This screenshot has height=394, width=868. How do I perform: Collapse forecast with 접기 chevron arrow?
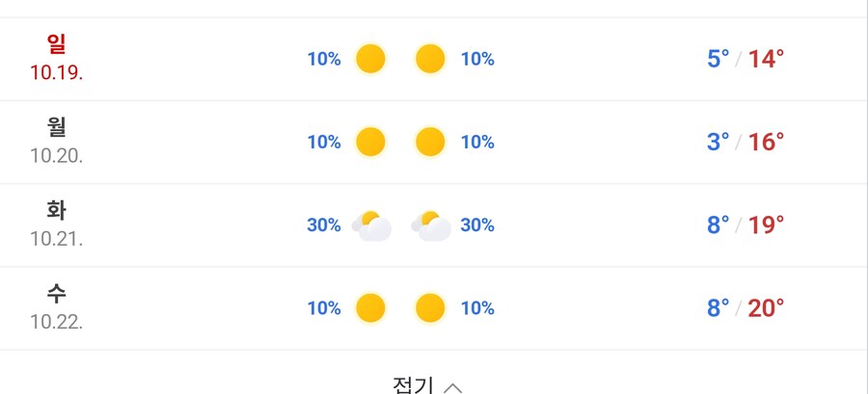click(453, 387)
